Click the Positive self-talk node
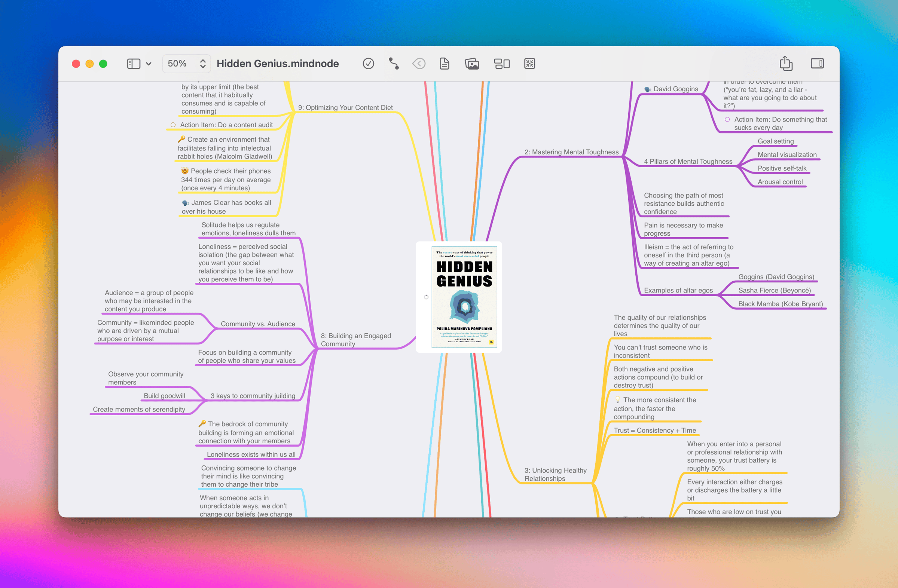This screenshot has width=898, height=588. click(782, 168)
